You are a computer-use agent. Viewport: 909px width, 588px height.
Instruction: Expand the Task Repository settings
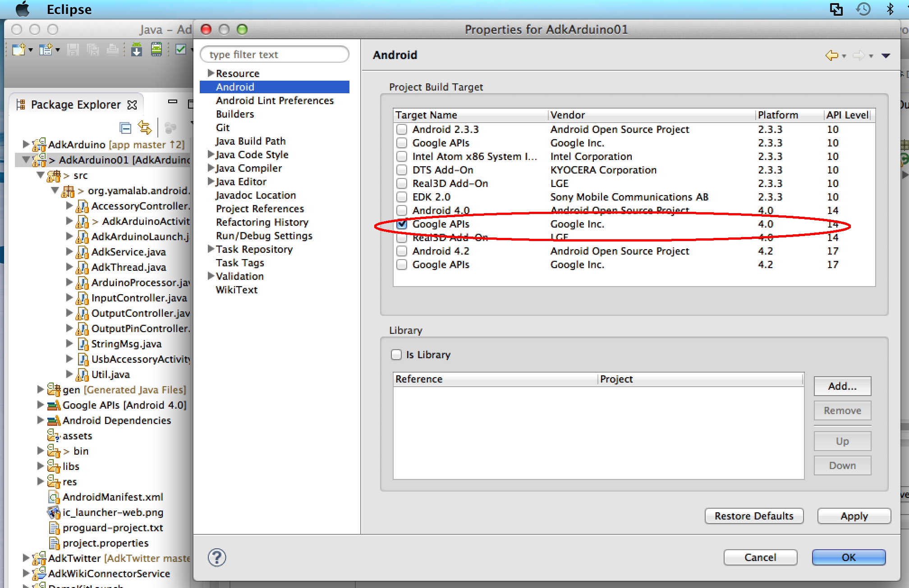click(209, 249)
